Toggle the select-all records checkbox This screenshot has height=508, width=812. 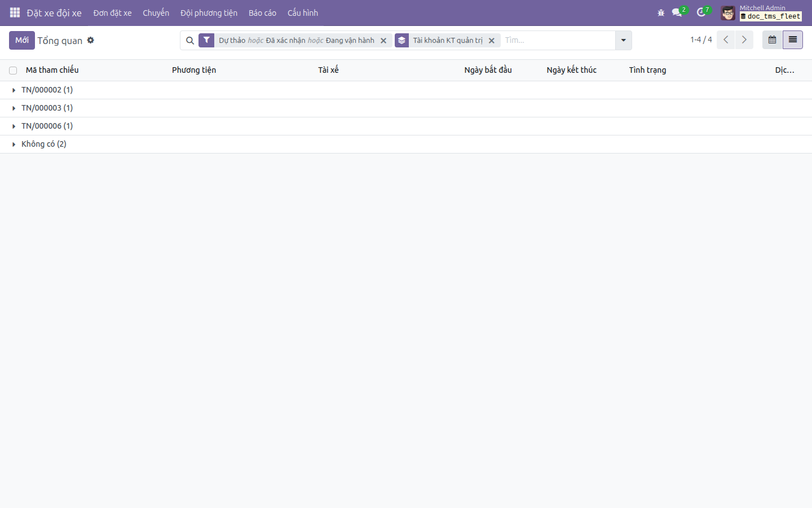click(x=13, y=71)
